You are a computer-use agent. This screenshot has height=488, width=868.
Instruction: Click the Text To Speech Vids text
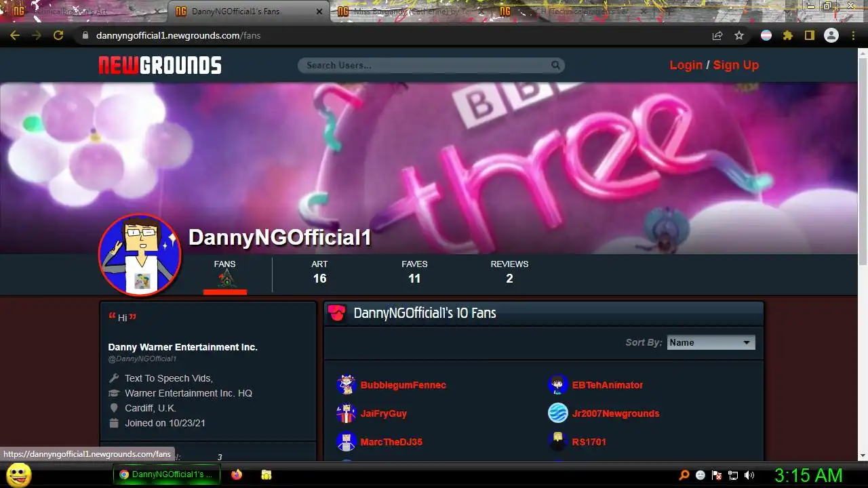click(x=169, y=378)
